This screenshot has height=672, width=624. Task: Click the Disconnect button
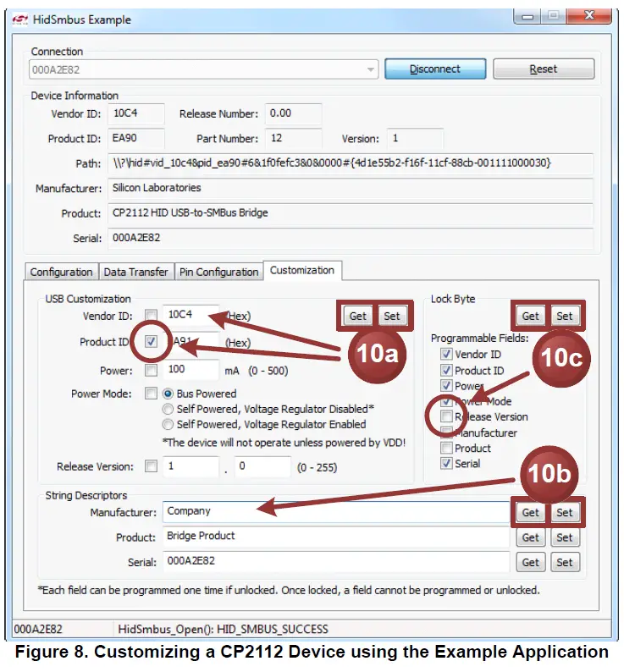tap(435, 69)
